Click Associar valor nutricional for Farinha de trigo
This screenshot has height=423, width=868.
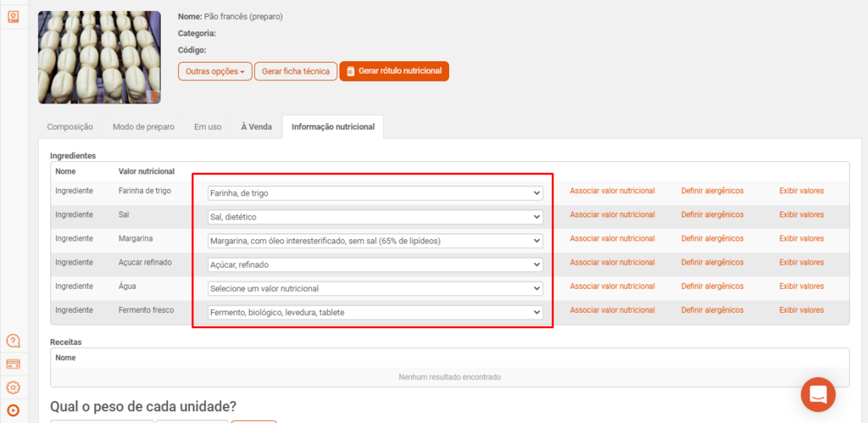612,191
